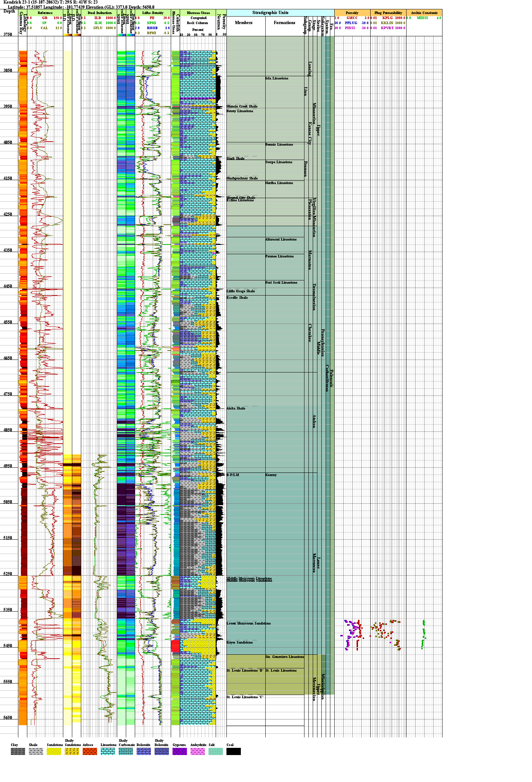Click the Ste. Genevieve Limestone label
This screenshot has height=782, width=532.
coord(285,657)
